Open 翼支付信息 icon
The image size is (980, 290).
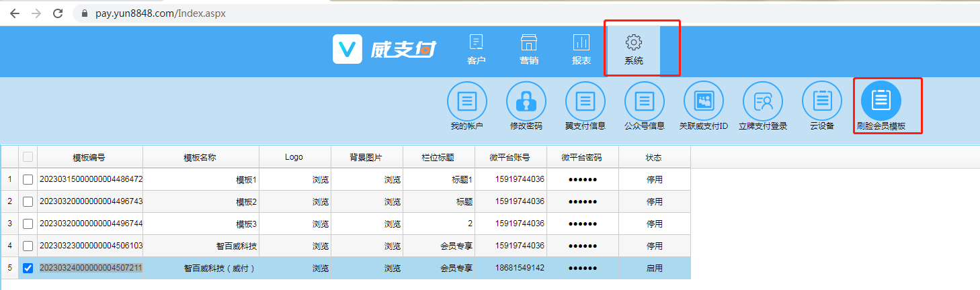click(585, 101)
